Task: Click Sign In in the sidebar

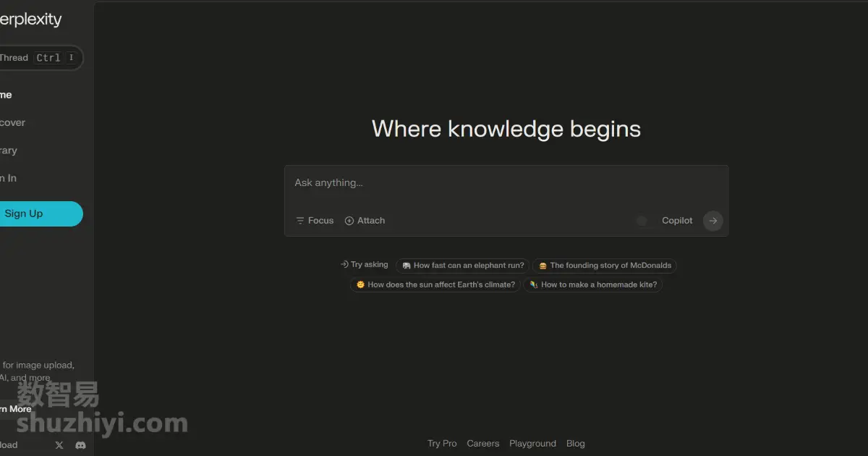Action: [x=9, y=178]
